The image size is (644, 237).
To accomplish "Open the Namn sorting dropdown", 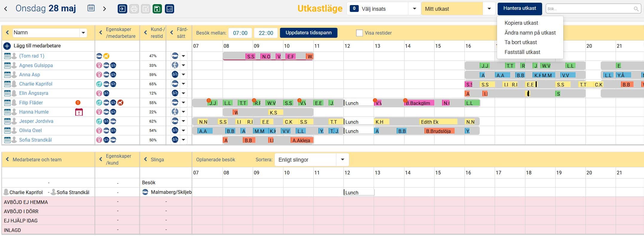I will (83, 33).
